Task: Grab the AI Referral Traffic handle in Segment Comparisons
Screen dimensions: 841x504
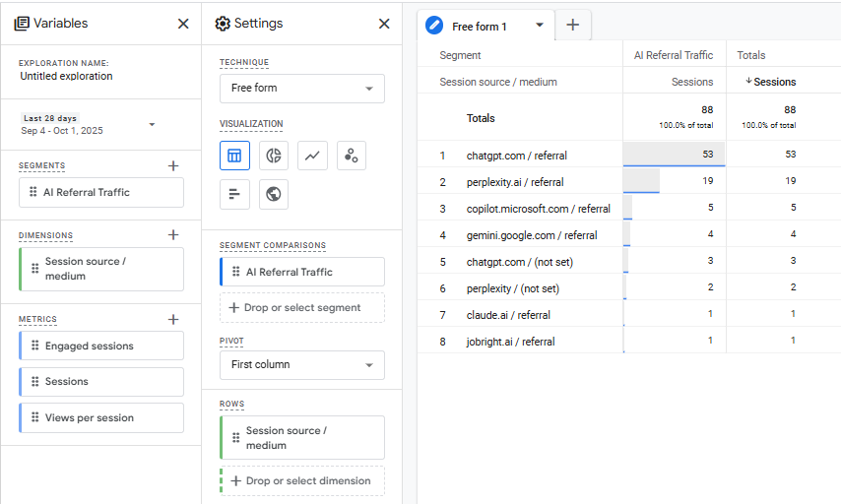Action: [x=236, y=272]
